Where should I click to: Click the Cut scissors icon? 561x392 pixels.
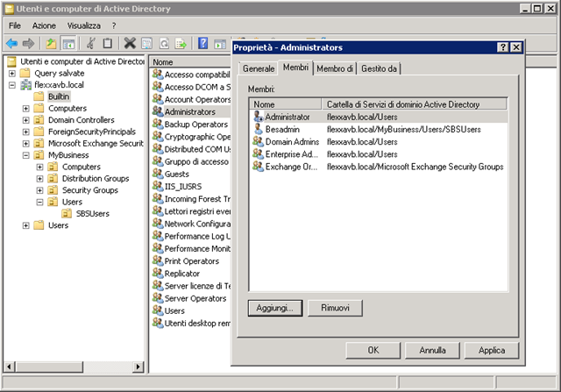[91, 43]
